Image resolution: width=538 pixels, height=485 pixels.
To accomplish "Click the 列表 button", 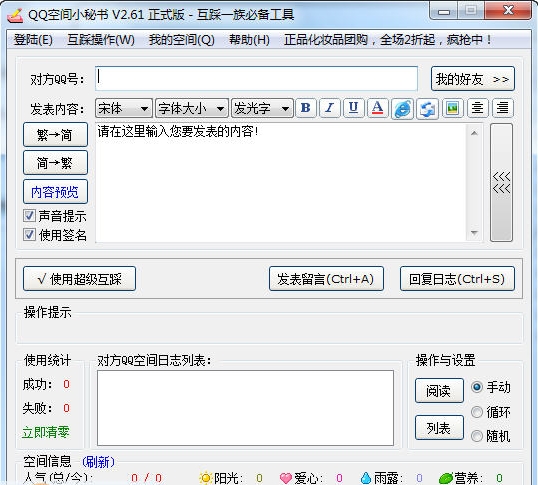I will [439, 427].
